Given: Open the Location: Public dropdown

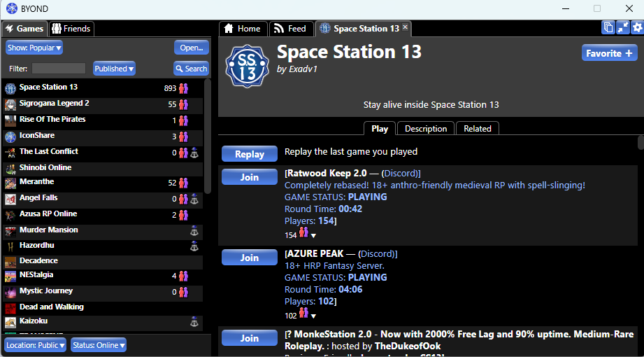Looking at the screenshot, I should (36, 345).
